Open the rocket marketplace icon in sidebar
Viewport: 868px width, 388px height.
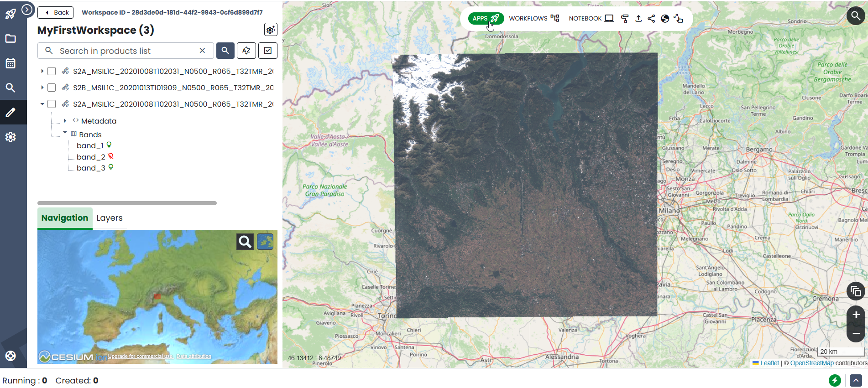[10, 14]
